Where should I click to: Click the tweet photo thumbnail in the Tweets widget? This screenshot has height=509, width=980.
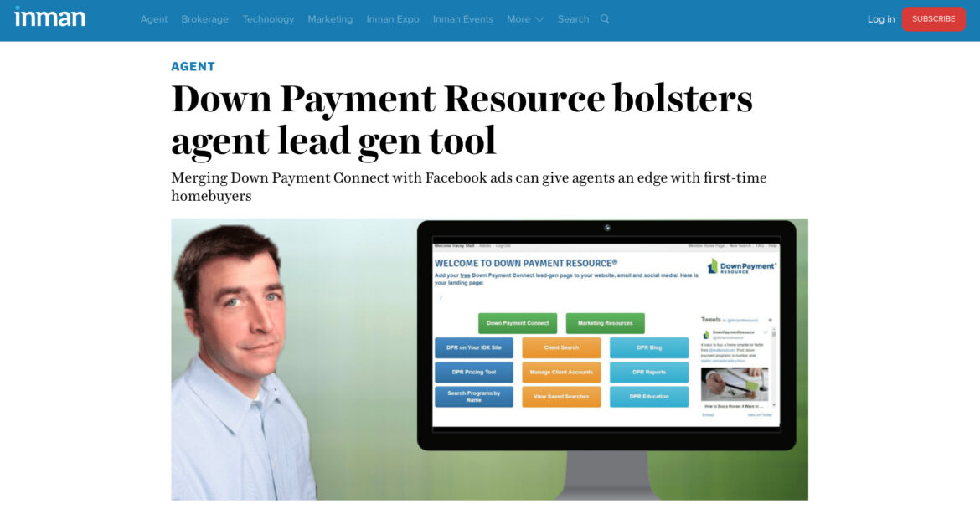click(x=735, y=384)
